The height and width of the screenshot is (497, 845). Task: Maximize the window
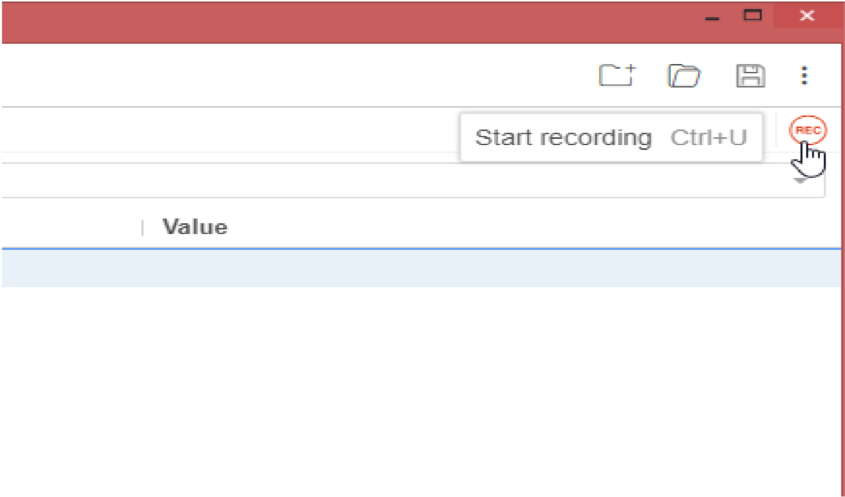(753, 16)
